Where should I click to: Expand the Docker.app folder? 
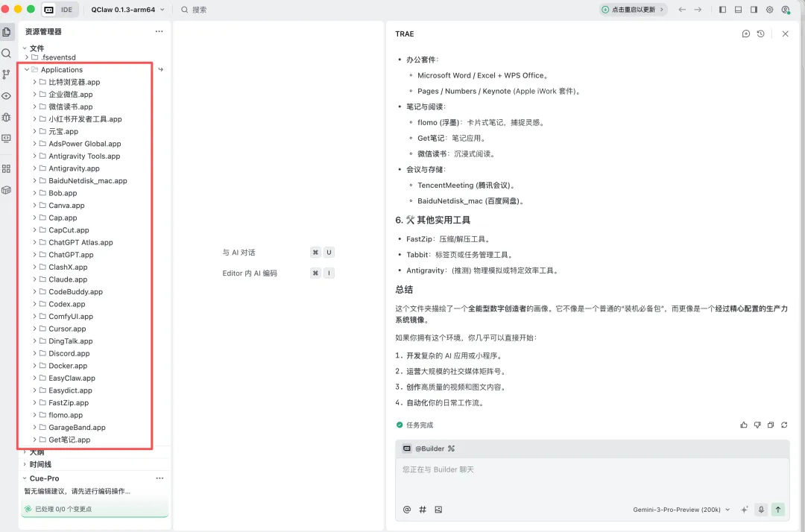[x=34, y=366]
